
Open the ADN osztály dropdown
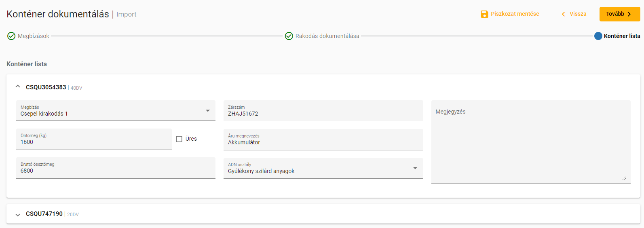coord(415,168)
